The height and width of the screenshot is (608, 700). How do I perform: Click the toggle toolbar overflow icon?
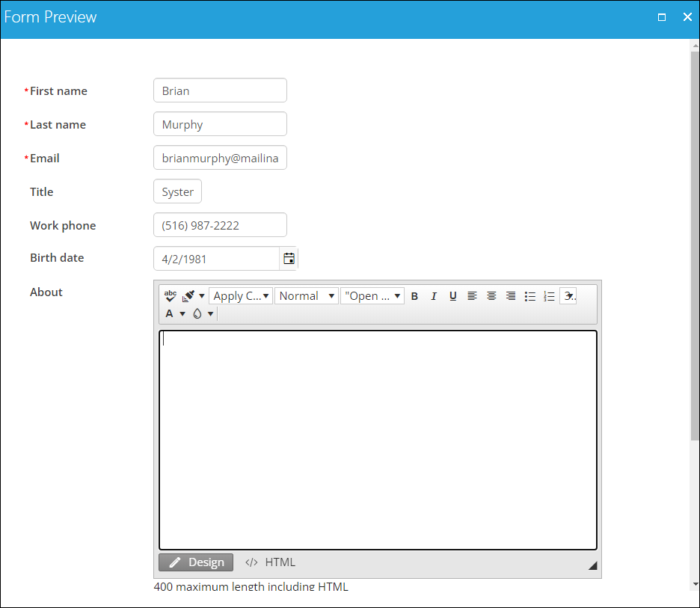[x=568, y=296]
